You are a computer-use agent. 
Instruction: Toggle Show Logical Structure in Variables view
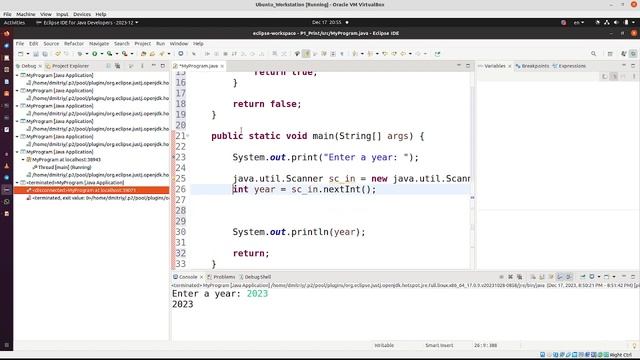614,76
